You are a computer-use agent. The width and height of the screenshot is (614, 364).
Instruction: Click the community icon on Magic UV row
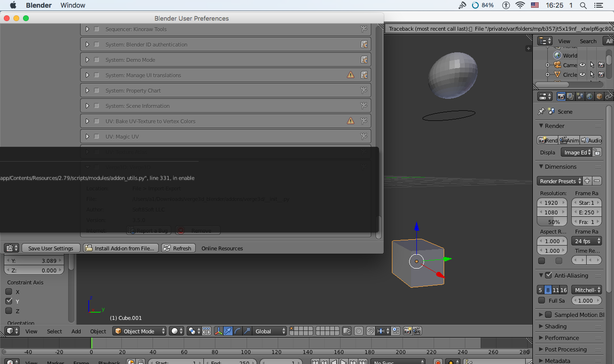tap(364, 136)
